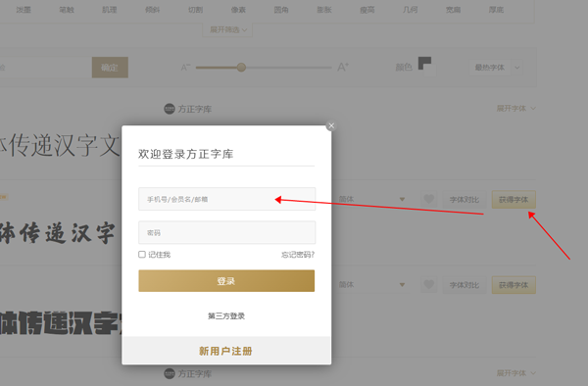Select the 圆角 filter tab

[281, 10]
